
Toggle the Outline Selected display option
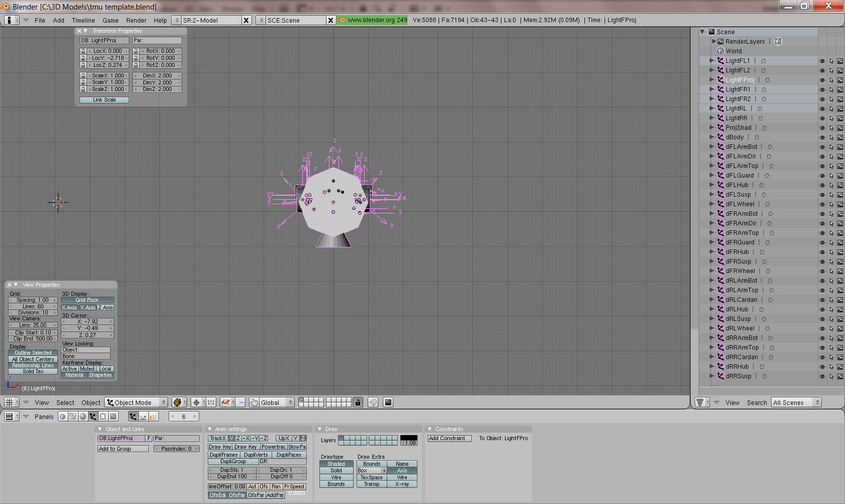pyautogui.click(x=33, y=353)
